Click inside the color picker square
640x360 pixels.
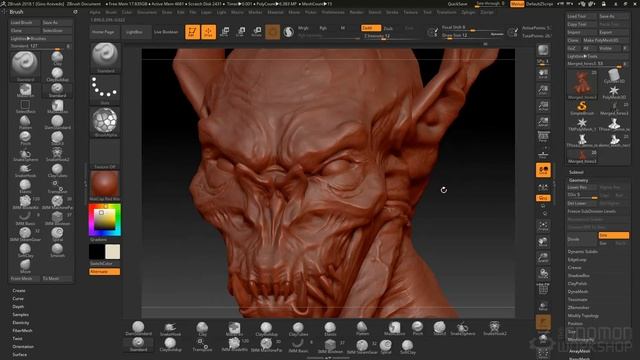[x=105, y=220]
